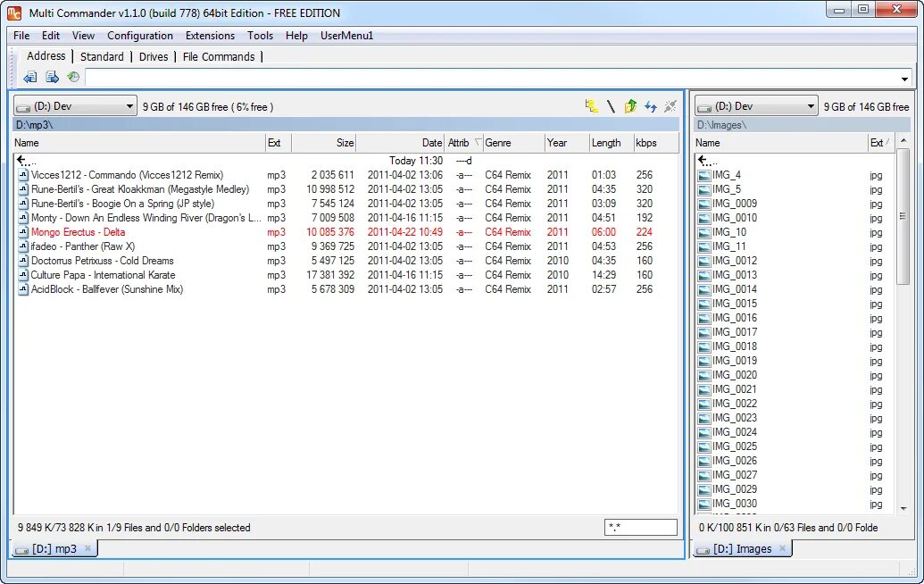Screen dimensions: 924x584
Task: Sort left panel by Name column
Action: [139, 143]
